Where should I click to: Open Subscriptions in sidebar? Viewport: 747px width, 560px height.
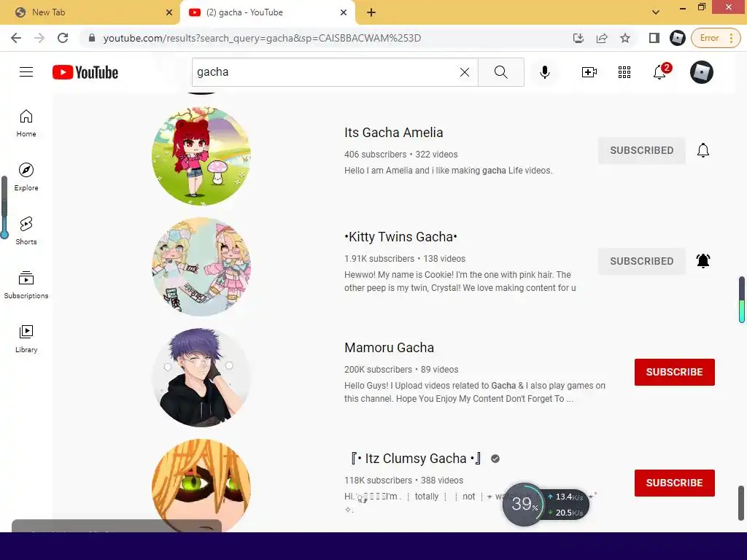pos(26,285)
